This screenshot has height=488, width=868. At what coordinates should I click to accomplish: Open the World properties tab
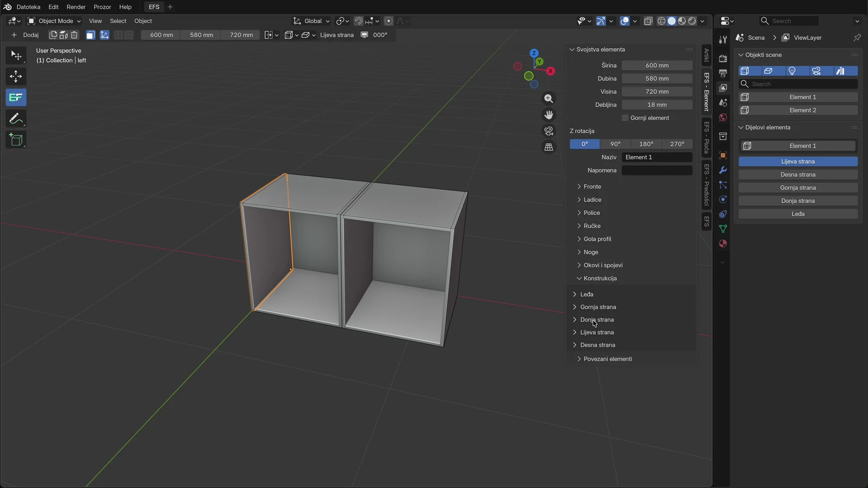tap(723, 118)
